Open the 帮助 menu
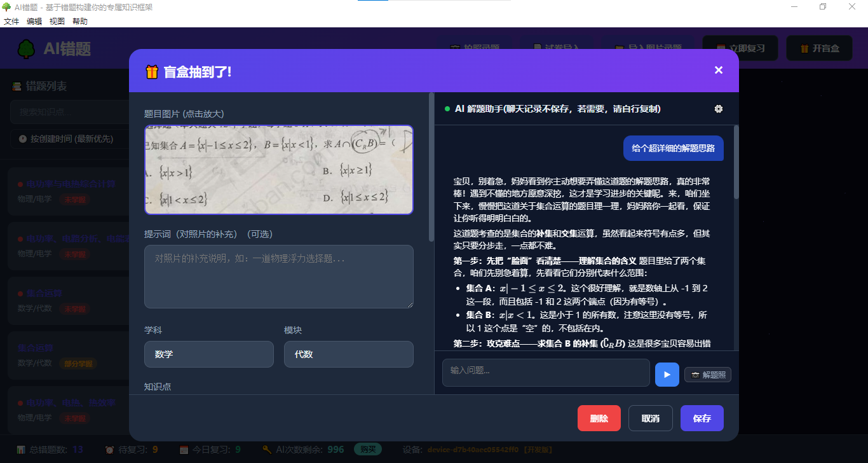 (80, 21)
